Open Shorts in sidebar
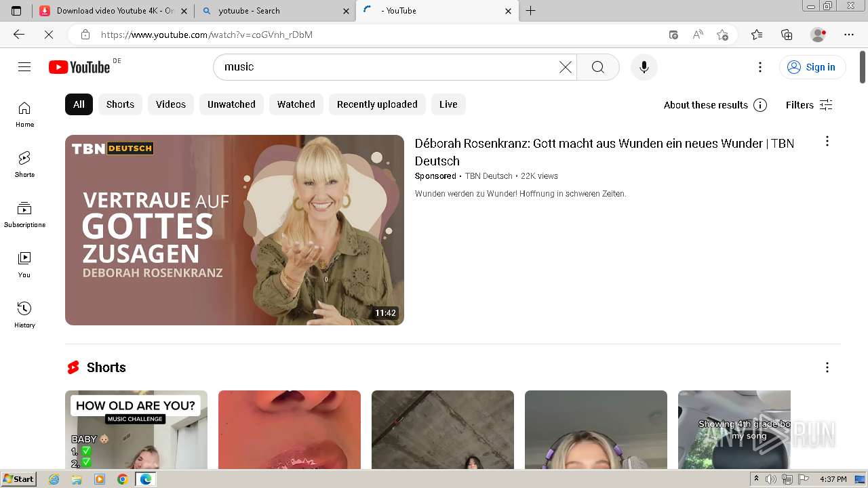The height and width of the screenshot is (488, 868). coord(24,165)
